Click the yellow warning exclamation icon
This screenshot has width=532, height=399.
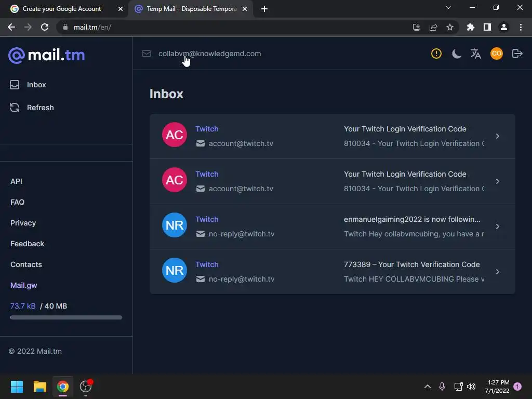point(436,54)
